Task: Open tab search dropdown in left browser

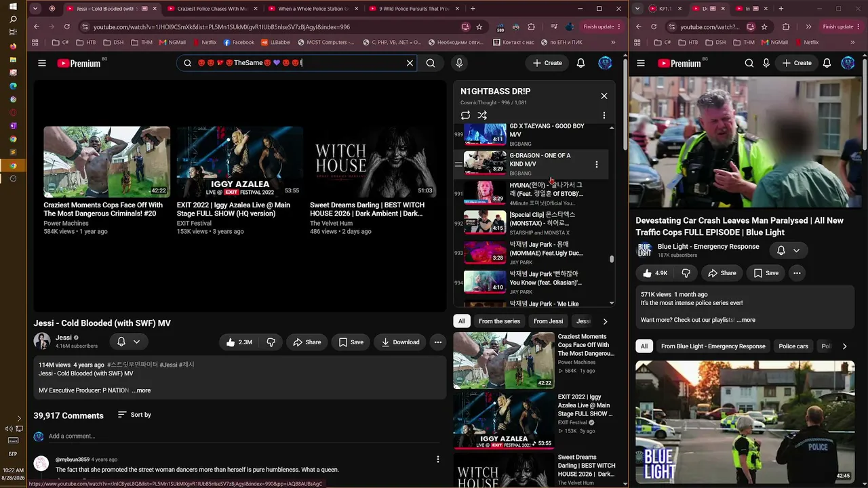Action: 35,9
